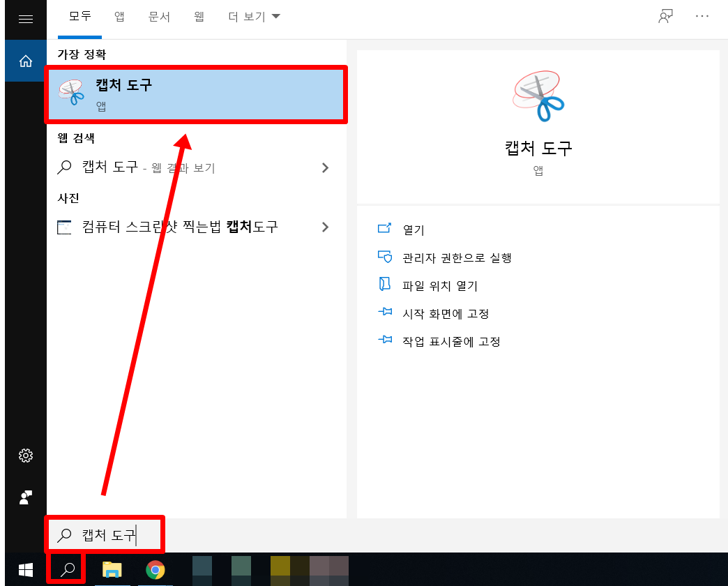Switch to the 문서 tab

pyautogui.click(x=159, y=17)
